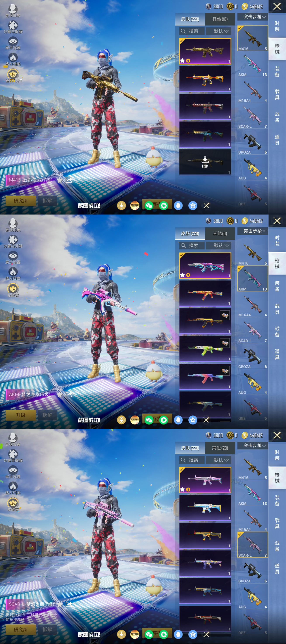
Task: Open 热力档案 in the SCAR-L-梦幻火箭 screen
Action: coord(13,488)
